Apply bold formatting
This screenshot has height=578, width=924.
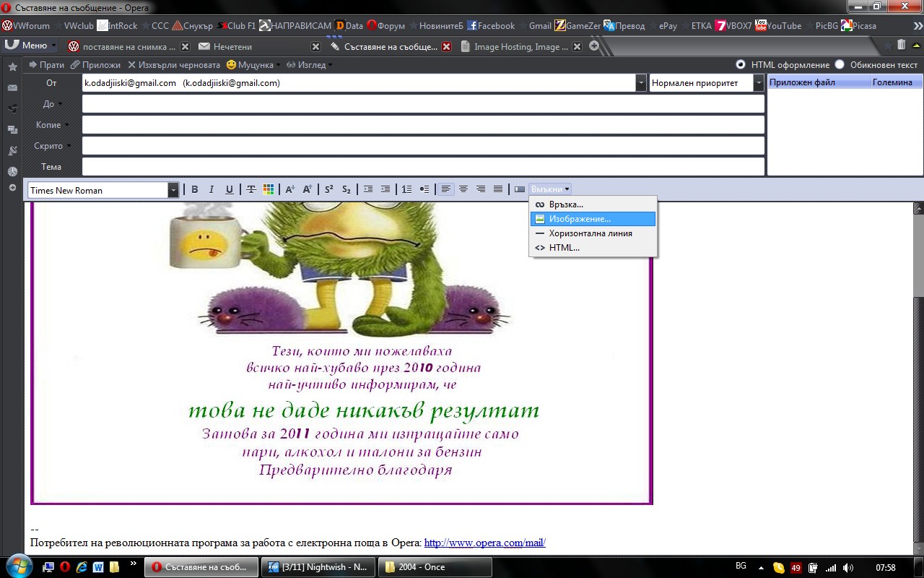(x=194, y=189)
